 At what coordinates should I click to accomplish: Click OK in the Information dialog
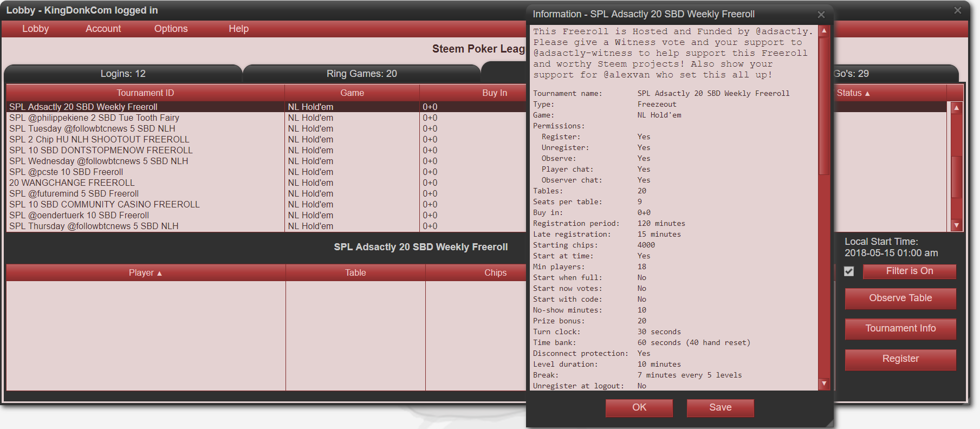(x=639, y=408)
